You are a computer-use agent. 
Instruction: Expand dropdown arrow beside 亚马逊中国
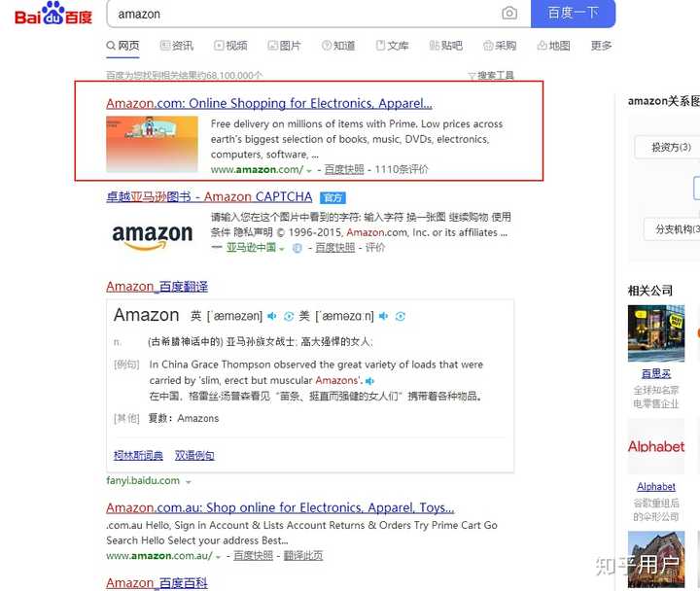coord(282,249)
